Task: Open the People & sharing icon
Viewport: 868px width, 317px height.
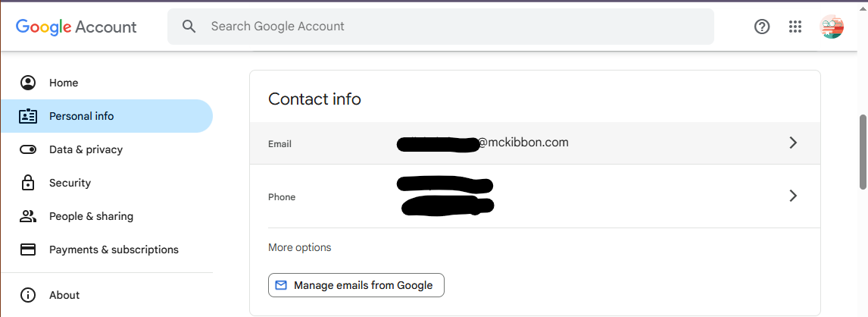Action: [x=28, y=216]
